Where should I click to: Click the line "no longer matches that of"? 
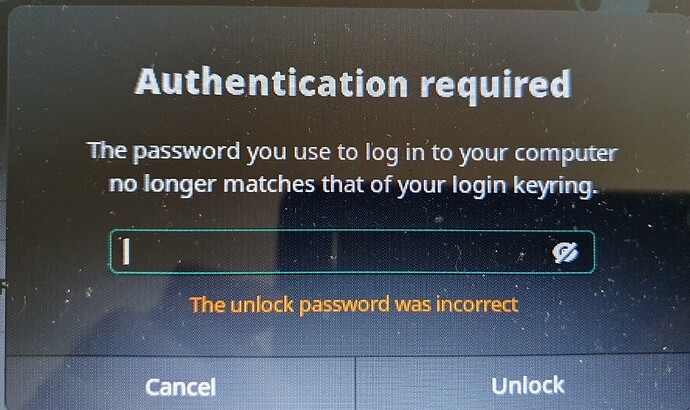click(x=353, y=184)
